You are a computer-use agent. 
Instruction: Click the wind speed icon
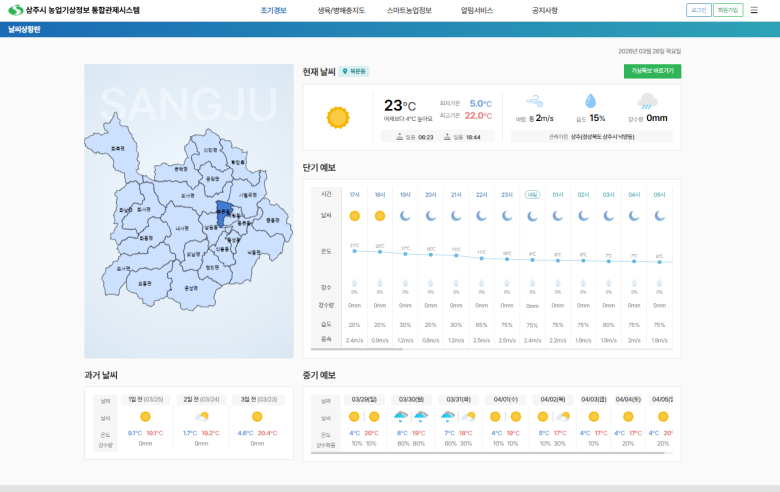coord(535,101)
